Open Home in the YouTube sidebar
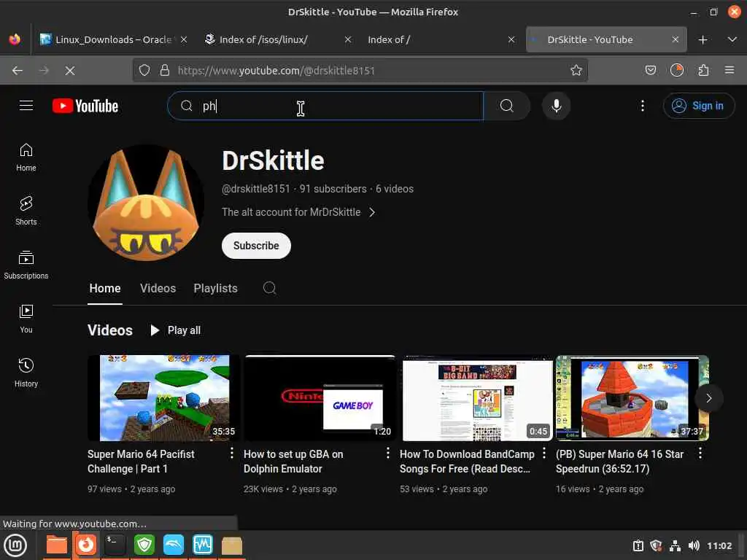 [x=26, y=157]
